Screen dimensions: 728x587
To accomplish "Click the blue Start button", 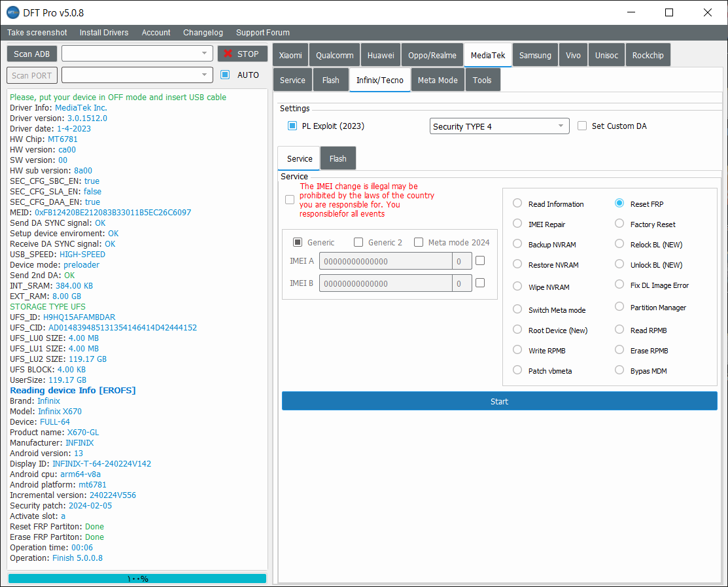I will [x=500, y=401].
